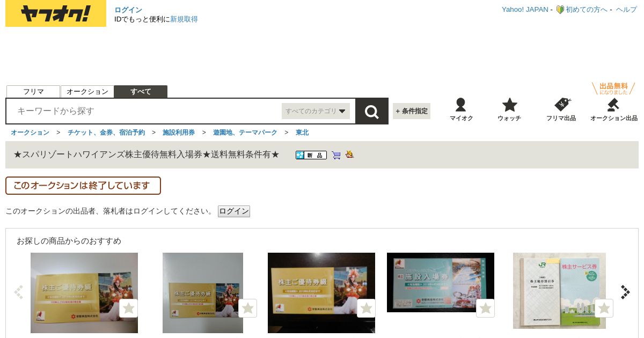Show next recommendations with right arrow
Screen dimensions: 644x338
[625, 292]
